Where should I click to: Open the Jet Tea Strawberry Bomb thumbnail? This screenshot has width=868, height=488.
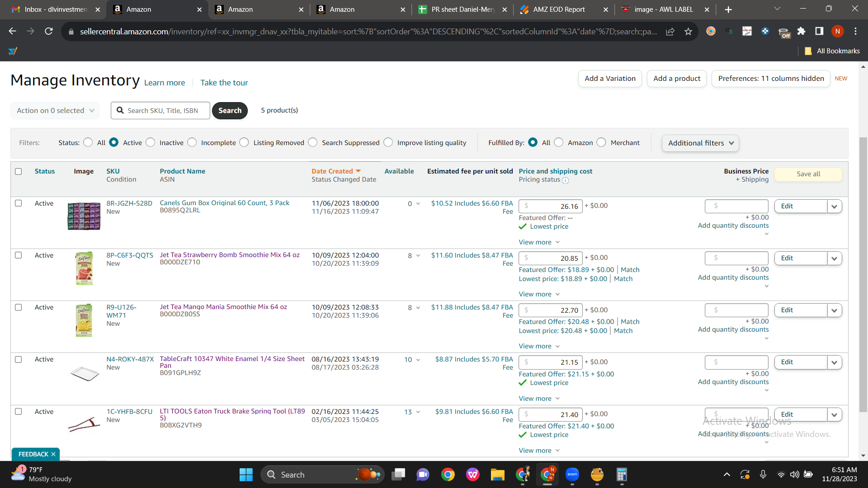(84, 268)
